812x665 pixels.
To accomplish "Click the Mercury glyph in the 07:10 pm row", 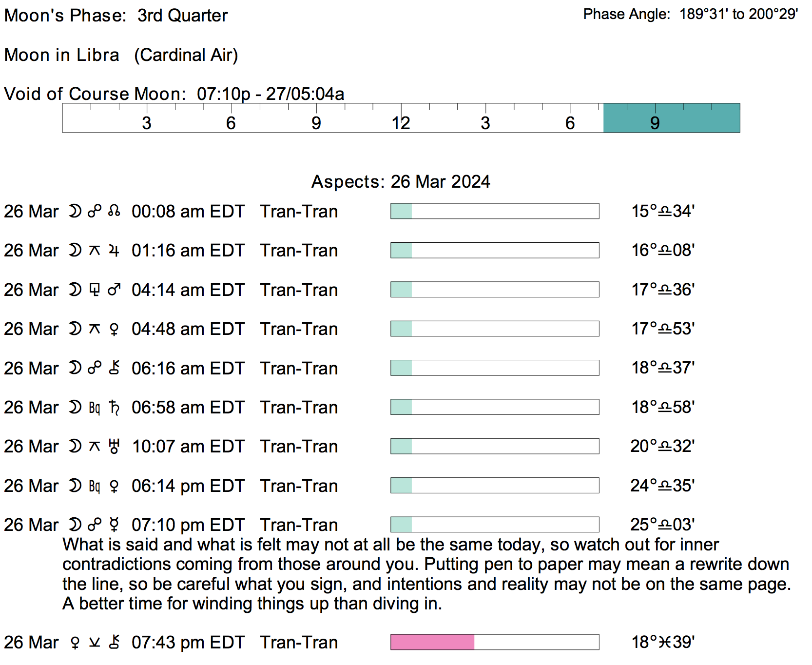I will pos(114,525).
